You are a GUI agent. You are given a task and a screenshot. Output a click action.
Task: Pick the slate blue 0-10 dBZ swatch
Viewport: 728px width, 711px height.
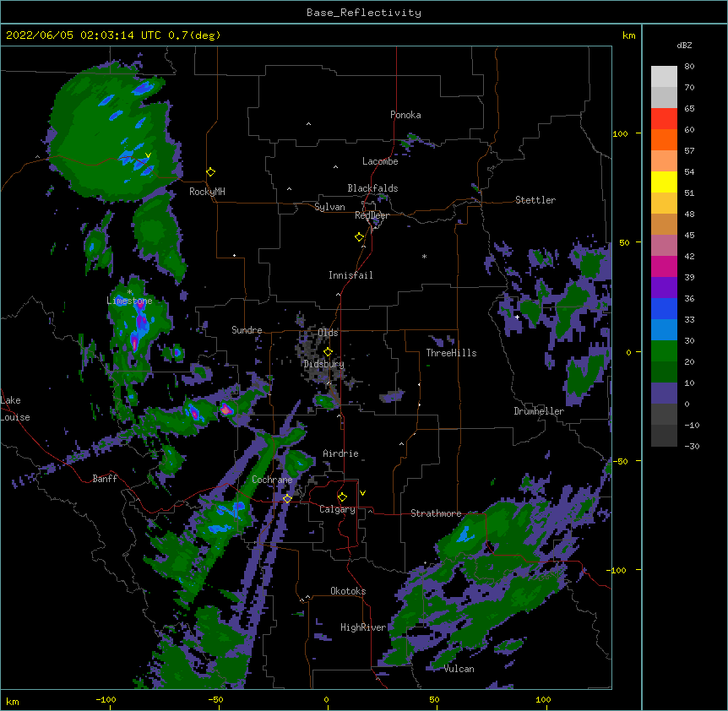[664, 393]
